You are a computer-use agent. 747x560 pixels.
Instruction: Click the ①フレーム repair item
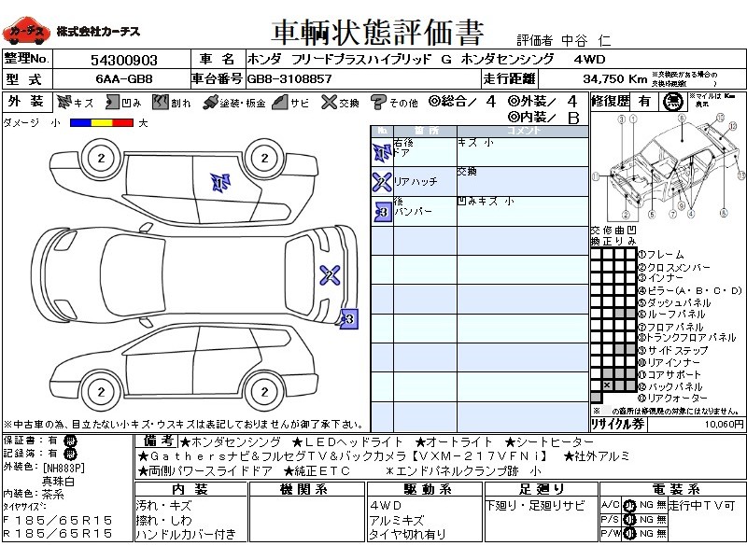tap(661, 255)
